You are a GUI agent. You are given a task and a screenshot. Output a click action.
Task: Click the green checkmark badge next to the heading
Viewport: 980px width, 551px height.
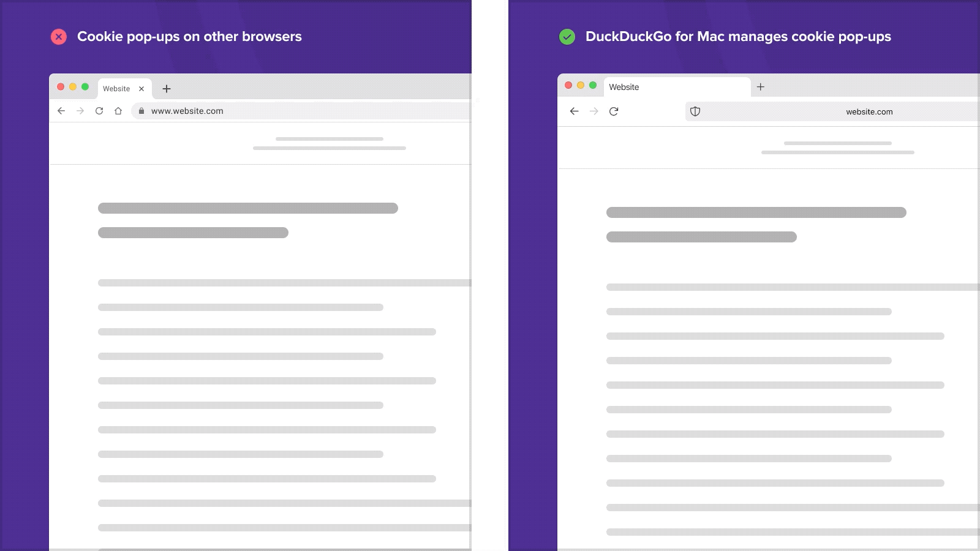[x=567, y=36]
